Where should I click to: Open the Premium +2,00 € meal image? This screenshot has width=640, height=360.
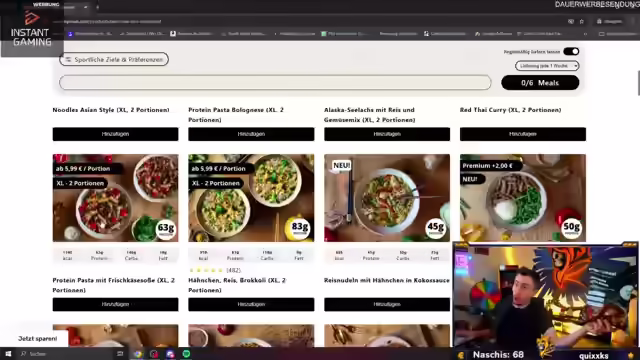point(523,198)
